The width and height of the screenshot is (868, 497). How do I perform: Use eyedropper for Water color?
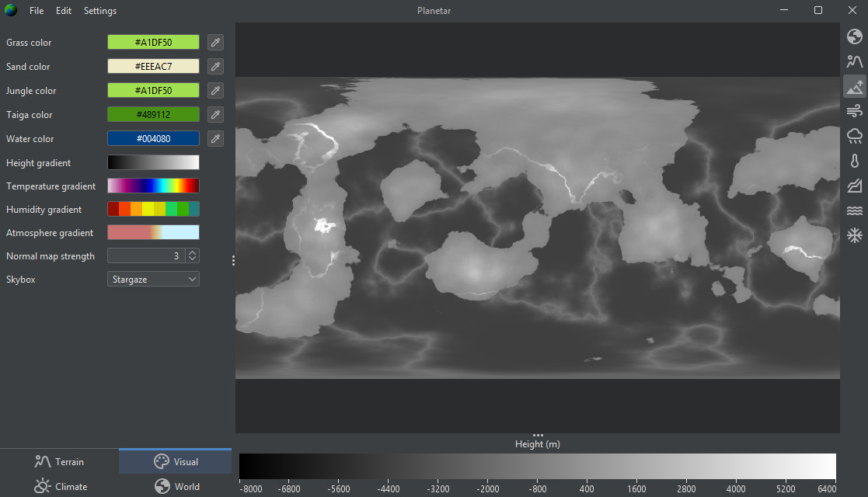click(215, 139)
